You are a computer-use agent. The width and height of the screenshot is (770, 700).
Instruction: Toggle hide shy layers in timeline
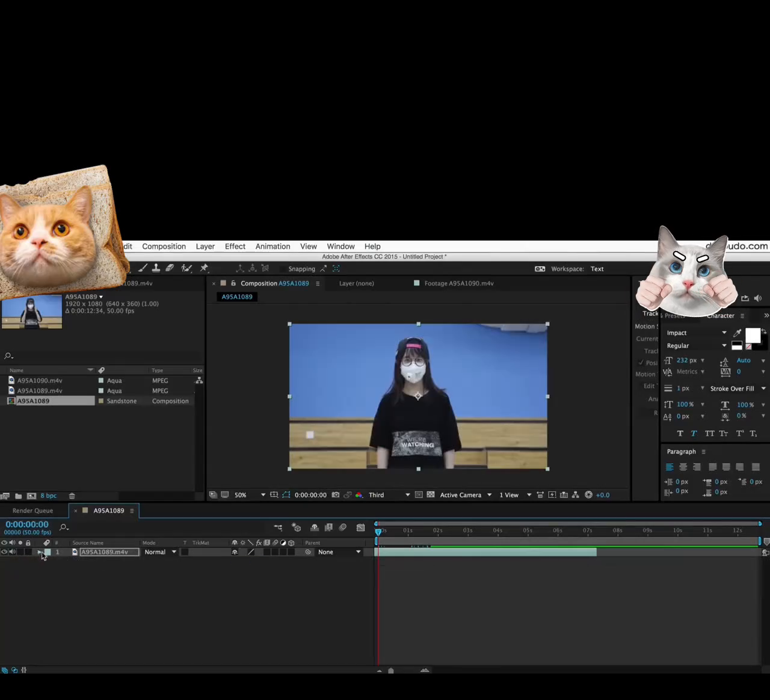click(x=314, y=527)
